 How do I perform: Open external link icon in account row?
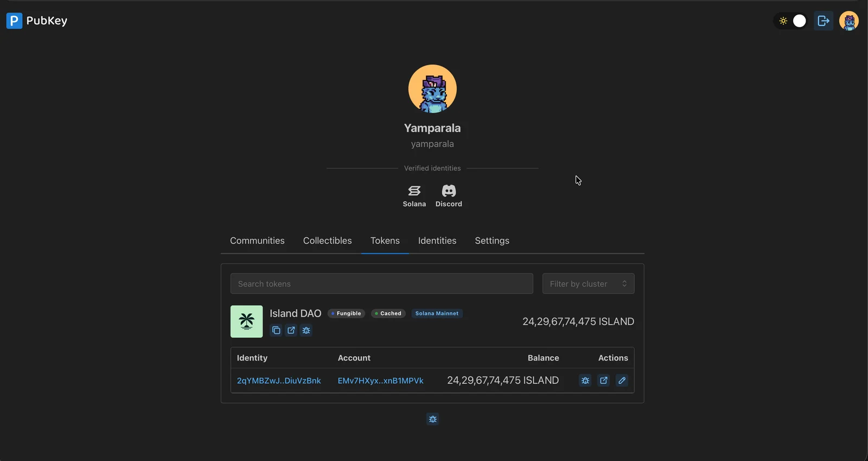point(604,381)
